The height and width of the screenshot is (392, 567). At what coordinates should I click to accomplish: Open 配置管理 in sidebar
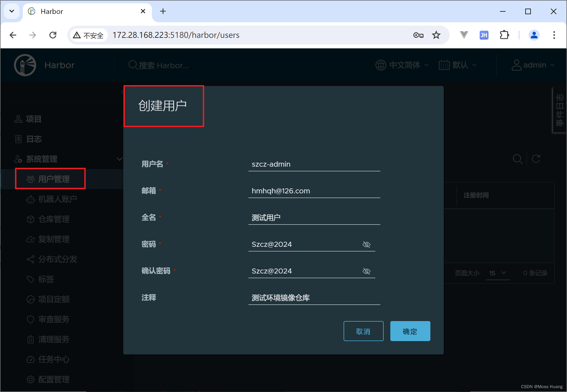coord(54,379)
